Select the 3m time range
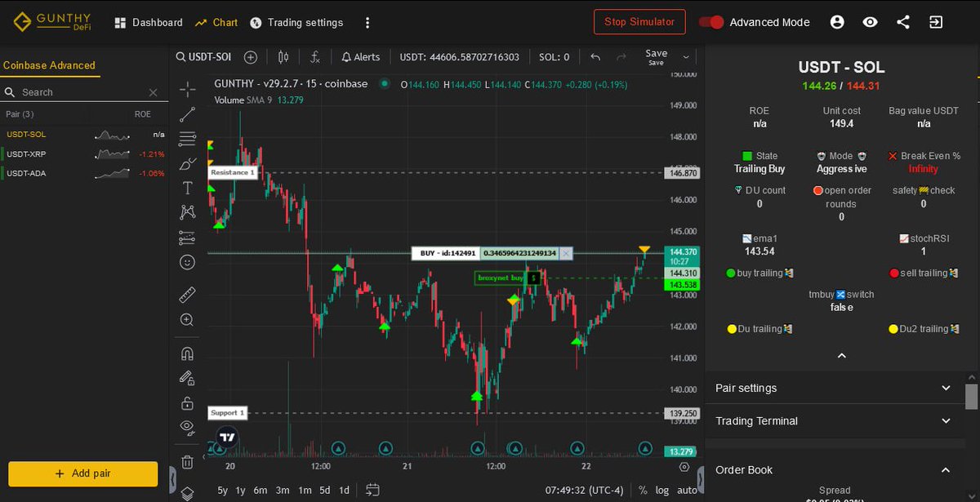 (x=283, y=491)
